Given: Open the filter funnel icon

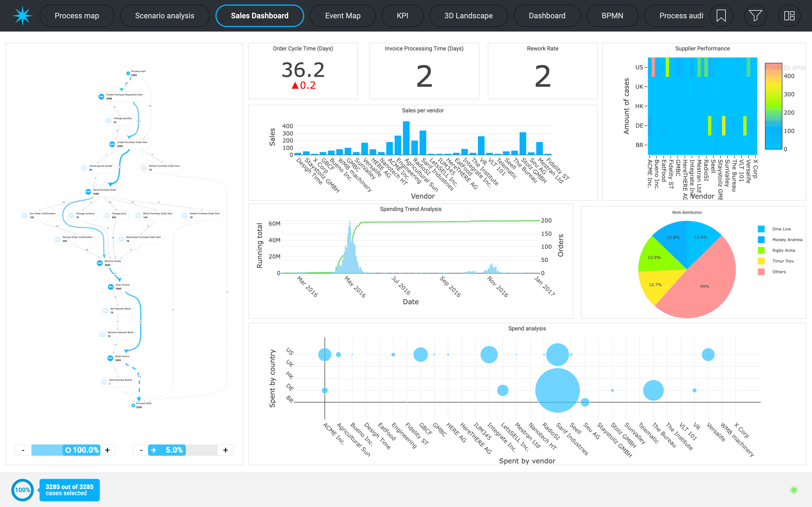Looking at the screenshot, I should (x=755, y=16).
